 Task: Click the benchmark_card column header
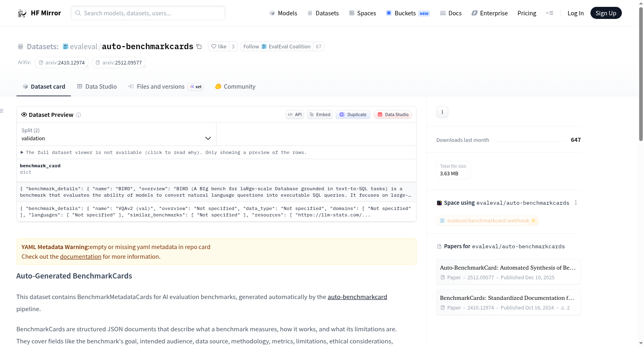40,166
